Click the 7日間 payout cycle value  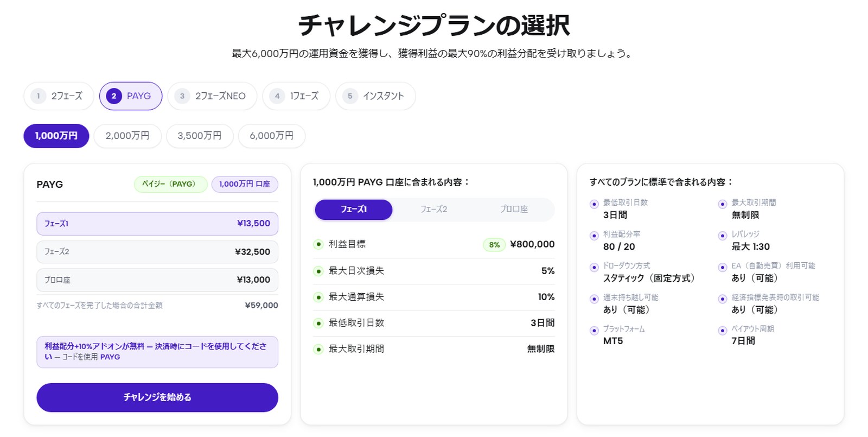click(x=743, y=341)
